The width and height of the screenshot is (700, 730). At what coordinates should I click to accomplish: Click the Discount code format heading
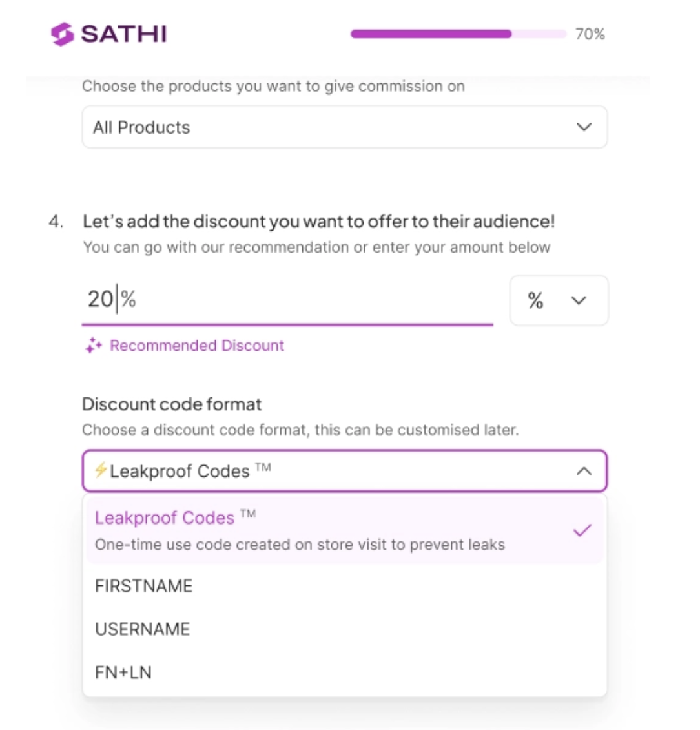(x=172, y=404)
